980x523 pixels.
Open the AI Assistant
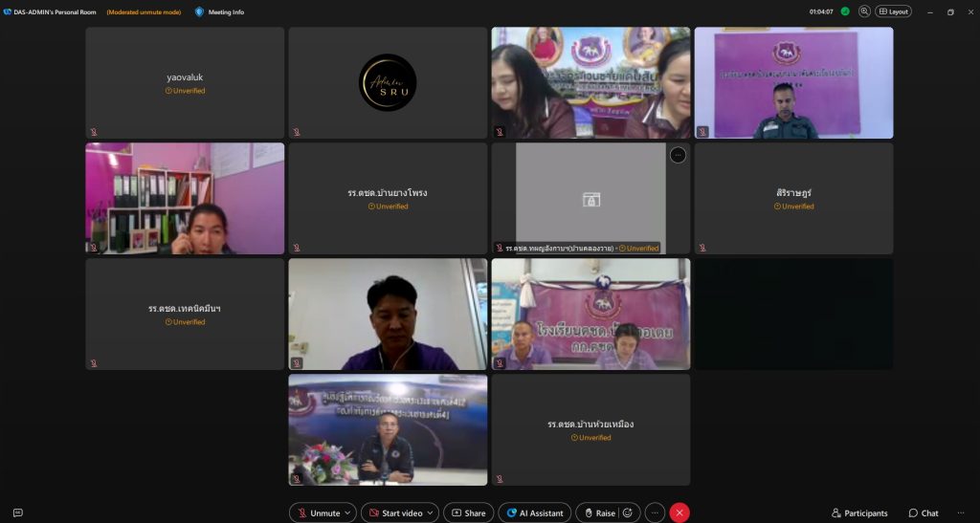(x=535, y=513)
